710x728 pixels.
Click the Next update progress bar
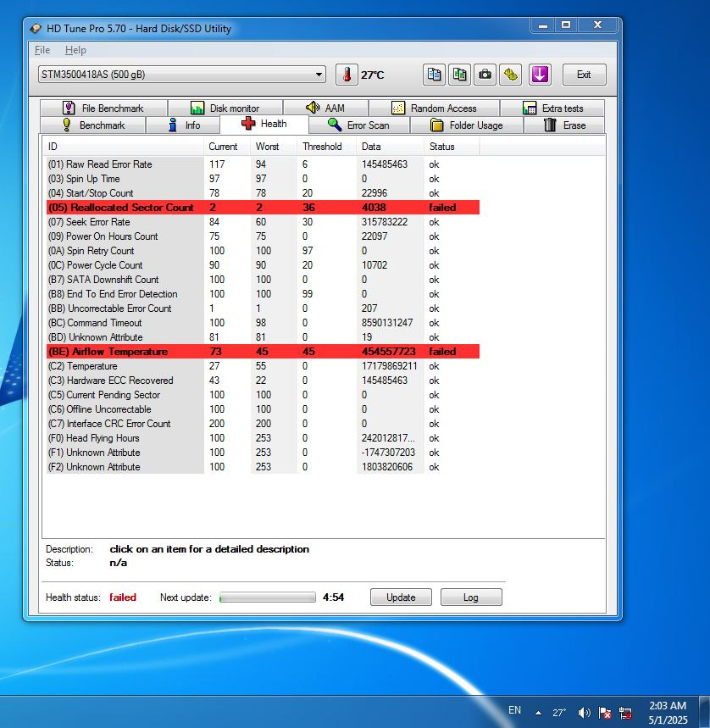(267, 597)
